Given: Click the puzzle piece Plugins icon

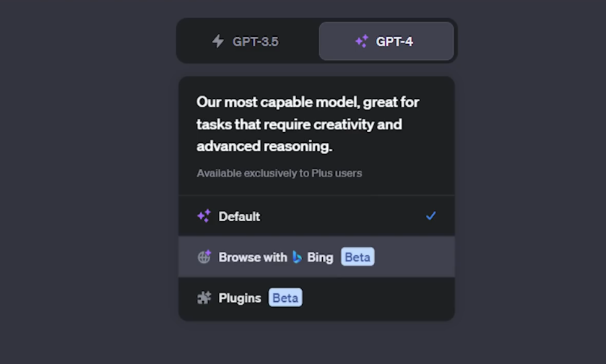Looking at the screenshot, I should (204, 298).
